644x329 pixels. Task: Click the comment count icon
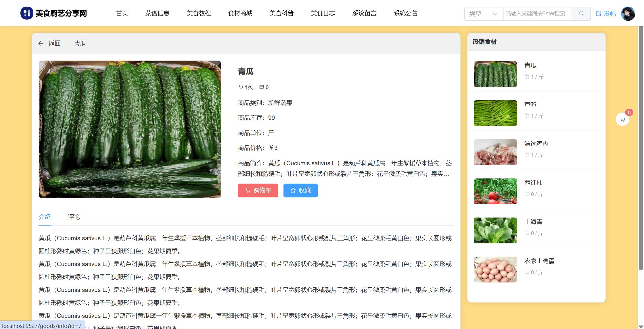point(261,87)
